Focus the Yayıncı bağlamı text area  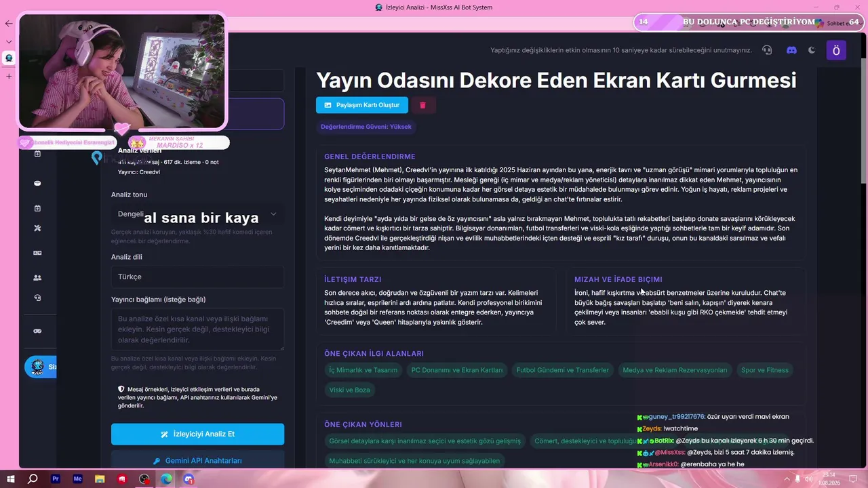197,329
